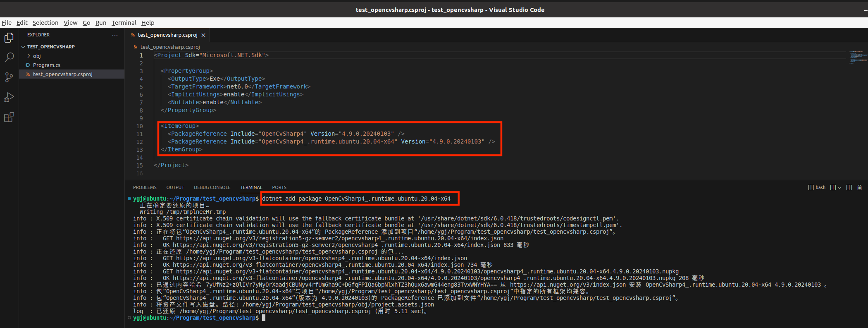The height and width of the screenshot is (328, 868).
Task: Open the Help menu
Action: tap(148, 23)
